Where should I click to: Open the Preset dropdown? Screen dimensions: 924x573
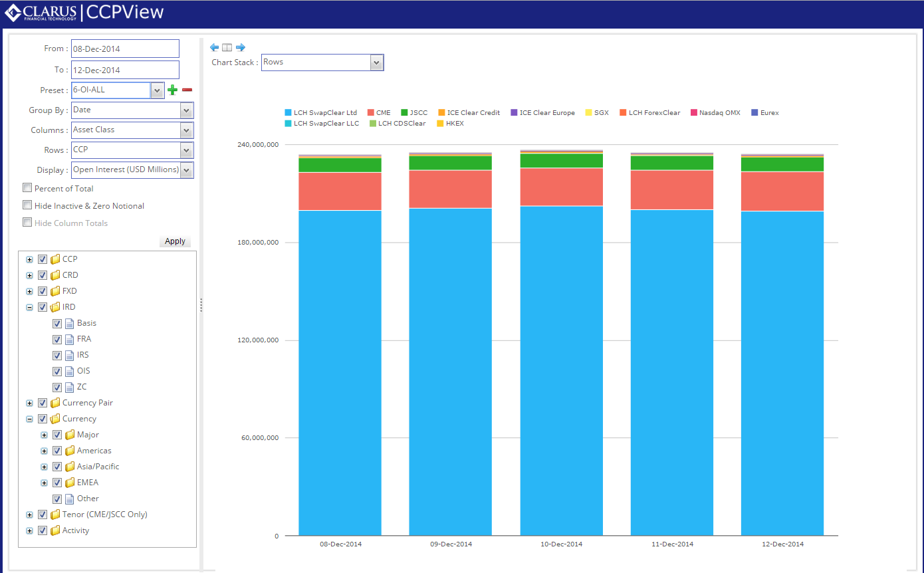[x=158, y=90]
